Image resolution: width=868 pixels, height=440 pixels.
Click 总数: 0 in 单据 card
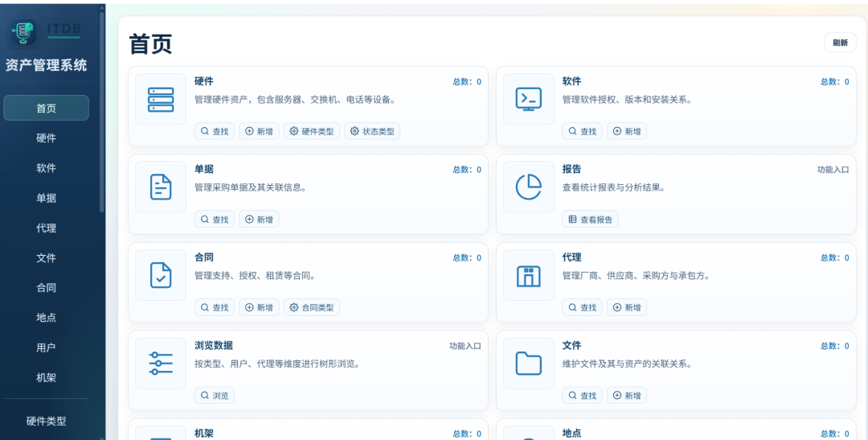tap(467, 170)
